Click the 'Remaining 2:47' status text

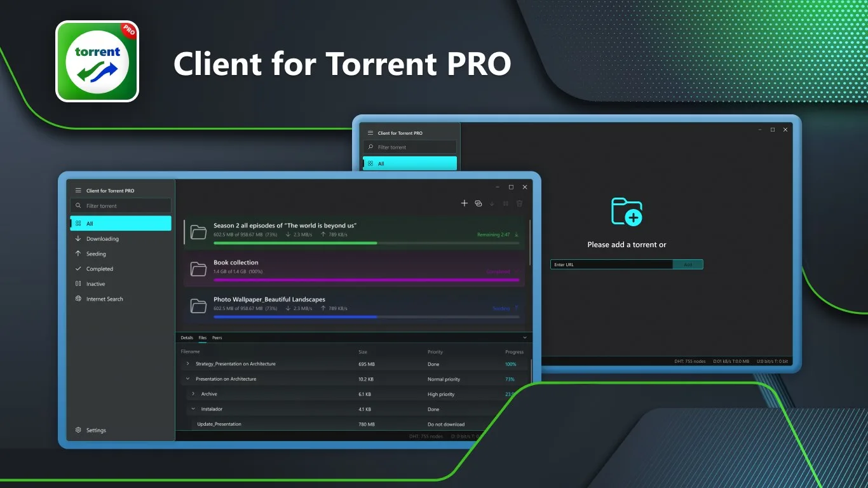[x=494, y=234]
